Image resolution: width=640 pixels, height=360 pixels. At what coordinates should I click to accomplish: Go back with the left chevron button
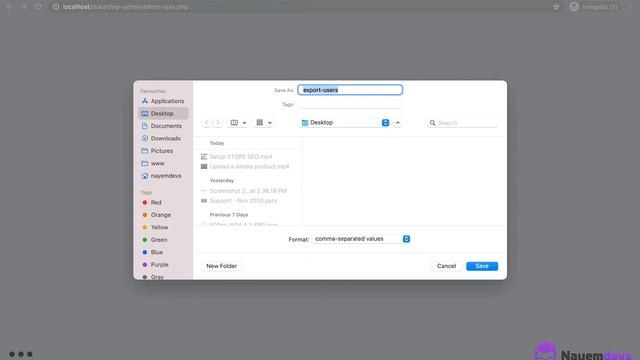click(x=207, y=122)
